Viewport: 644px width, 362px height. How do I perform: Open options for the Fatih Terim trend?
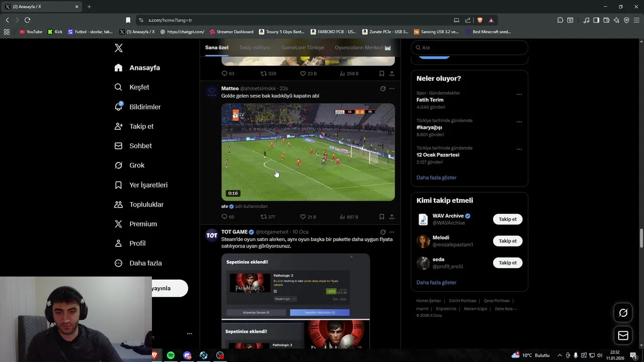519,94
